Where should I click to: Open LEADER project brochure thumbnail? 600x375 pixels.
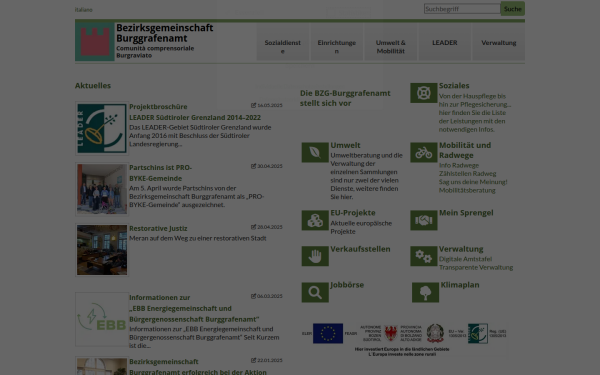(x=102, y=128)
